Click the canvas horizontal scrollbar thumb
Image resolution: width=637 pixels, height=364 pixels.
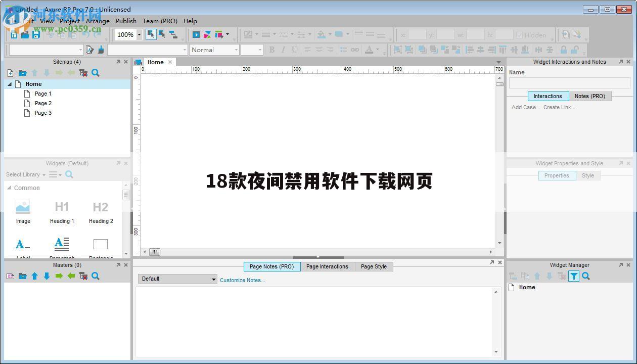pos(155,252)
